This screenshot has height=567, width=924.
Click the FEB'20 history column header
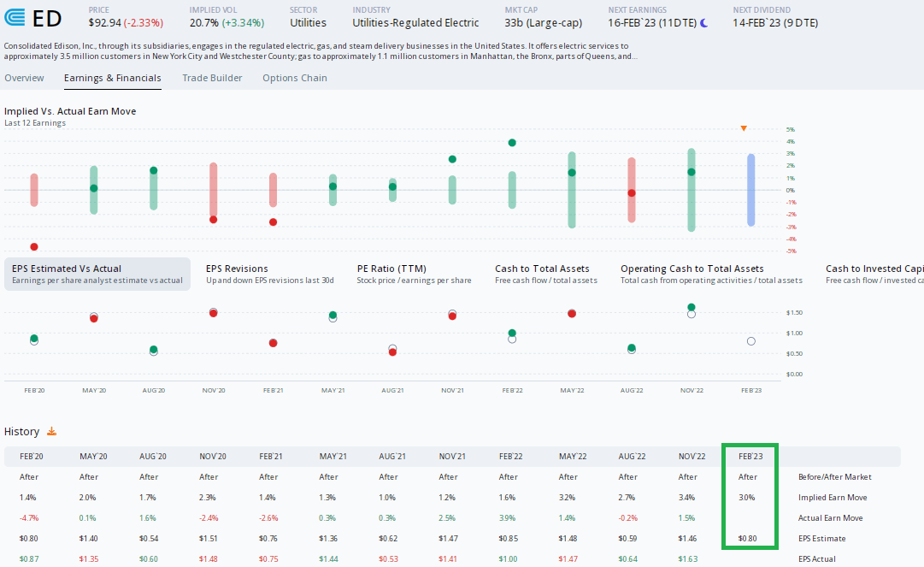(x=32, y=456)
